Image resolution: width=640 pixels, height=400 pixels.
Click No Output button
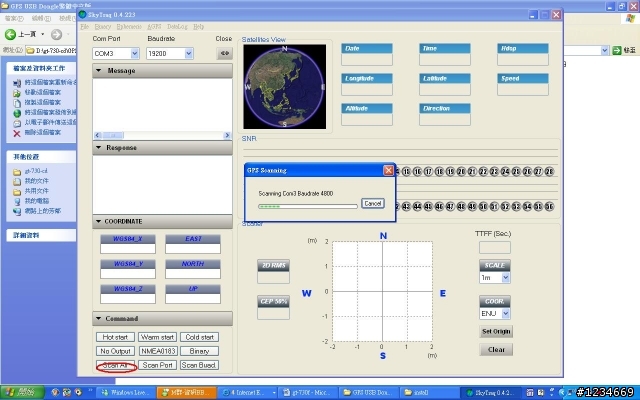[115, 351]
